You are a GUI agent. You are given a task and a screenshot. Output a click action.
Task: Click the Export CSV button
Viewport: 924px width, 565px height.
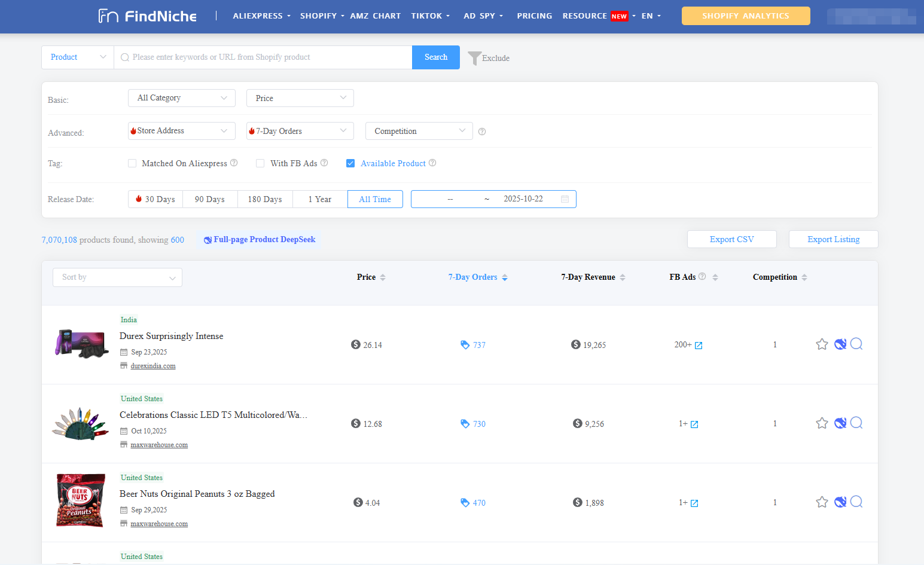(x=731, y=239)
